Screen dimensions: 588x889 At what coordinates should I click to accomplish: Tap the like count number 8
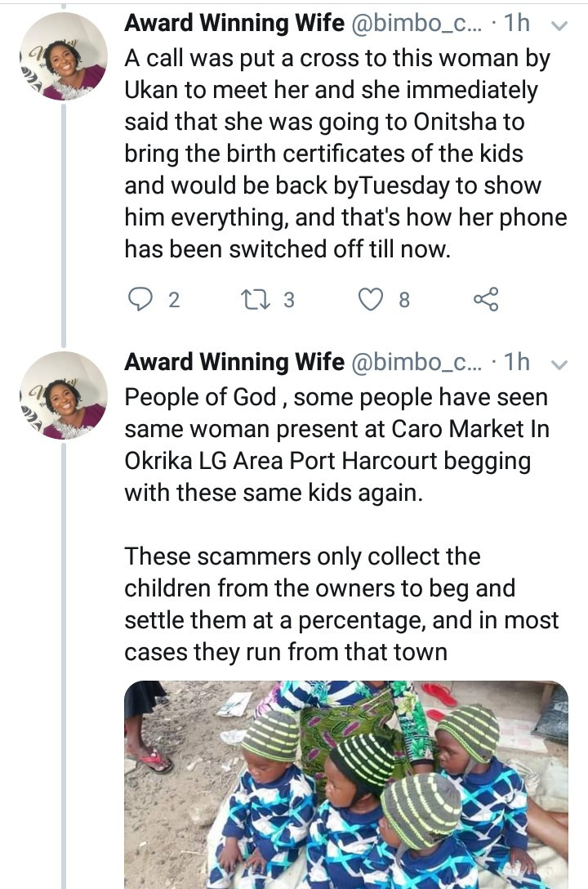403,301
